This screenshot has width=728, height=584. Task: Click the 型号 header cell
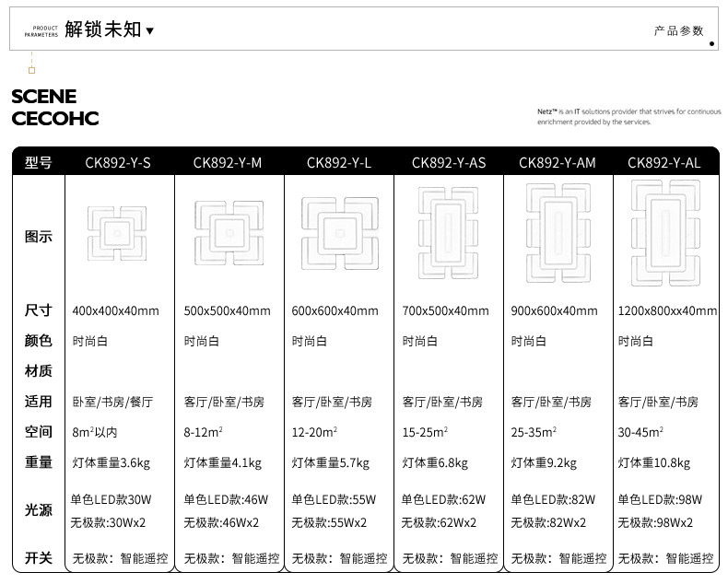coord(39,163)
